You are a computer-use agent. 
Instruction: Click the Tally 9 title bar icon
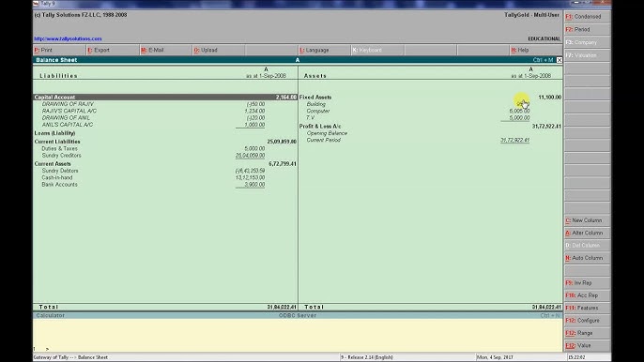(36, 4)
